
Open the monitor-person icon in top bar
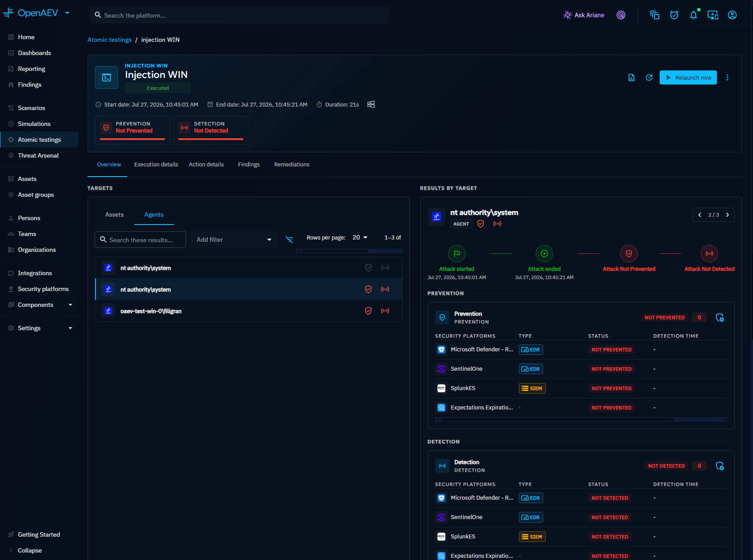(x=713, y=15)
